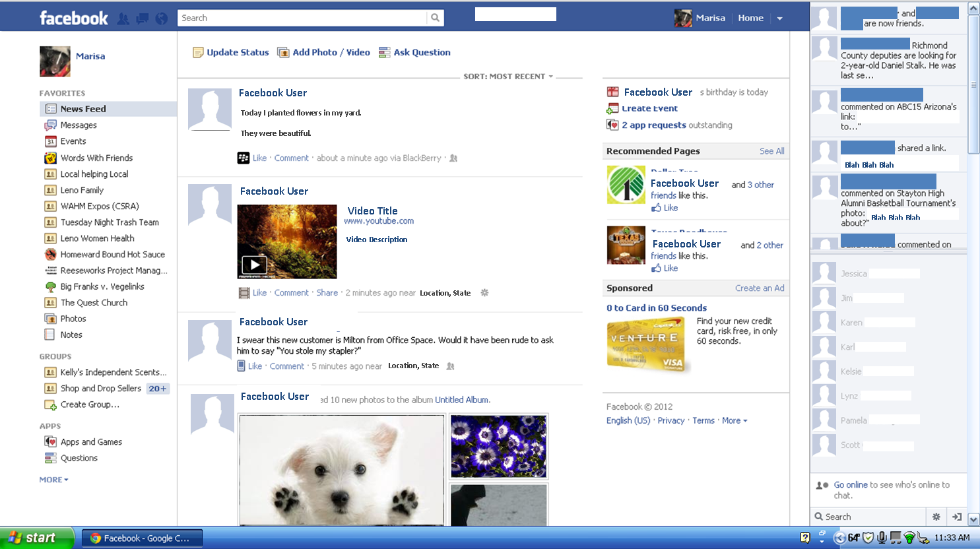980x549 pixels.
Task: Open friend requests icon in top navigation
Action: 123,18
